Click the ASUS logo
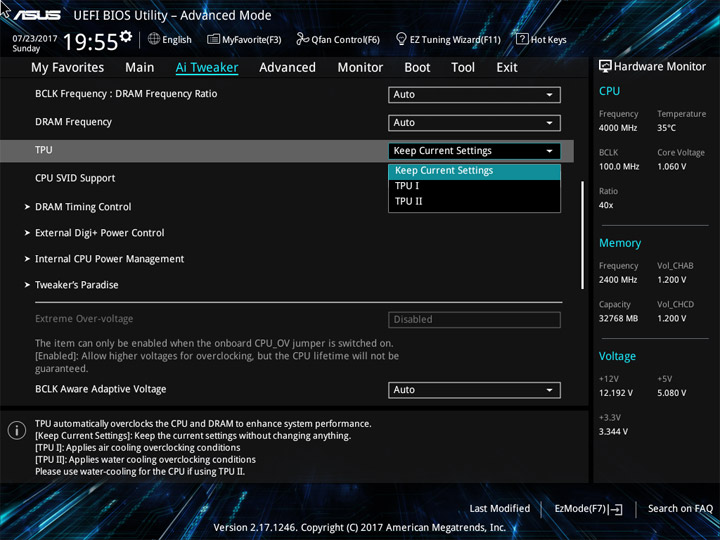Image resolution: width=720 pixels, height=540 pixels. (x=37, y=15)
